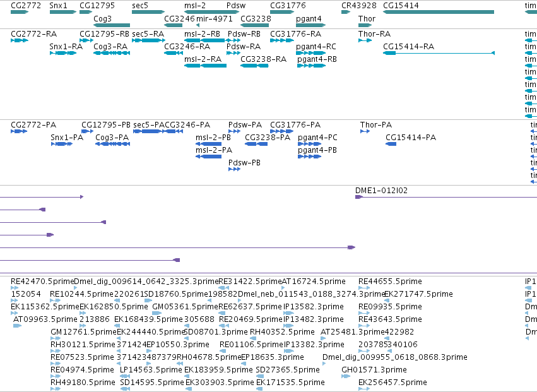Select the CG3238-PA protein feature

(x=256, y=144)
